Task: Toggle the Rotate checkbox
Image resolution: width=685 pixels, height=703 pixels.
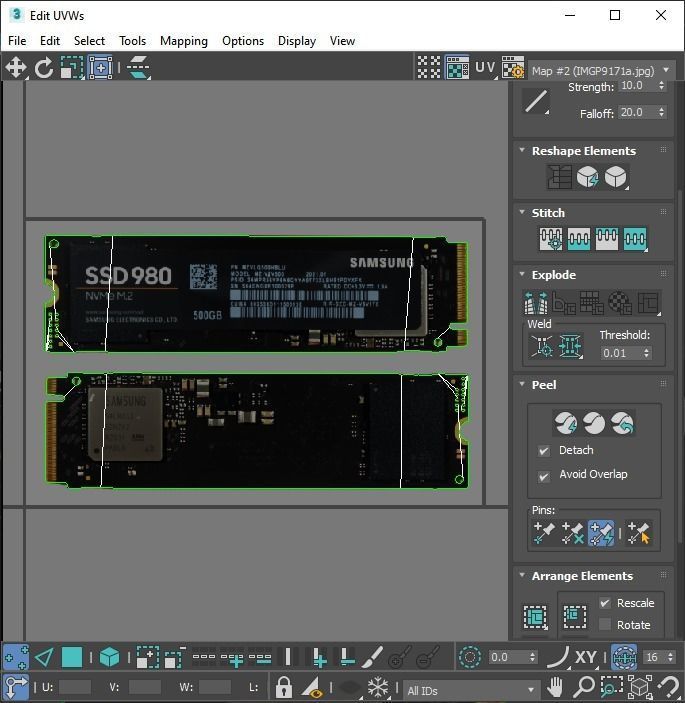Action: [x=605, y=624]
